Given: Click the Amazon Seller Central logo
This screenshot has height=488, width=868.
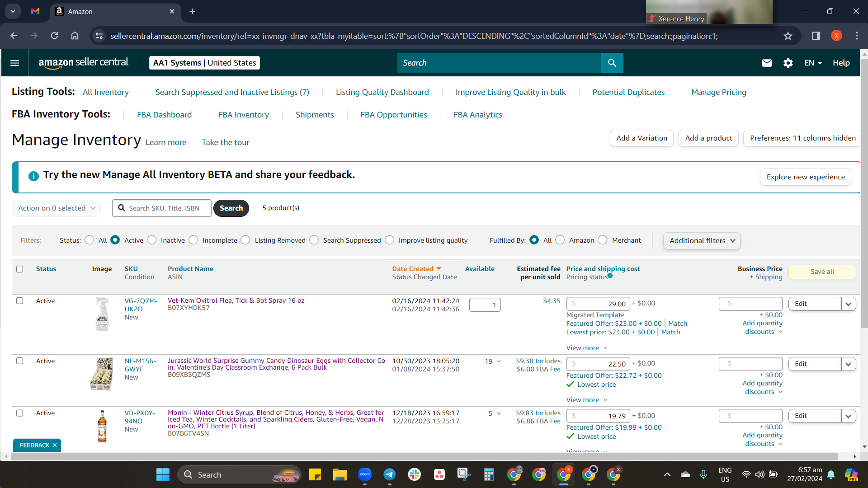Looking at the screenshot, I should (83, 63).
